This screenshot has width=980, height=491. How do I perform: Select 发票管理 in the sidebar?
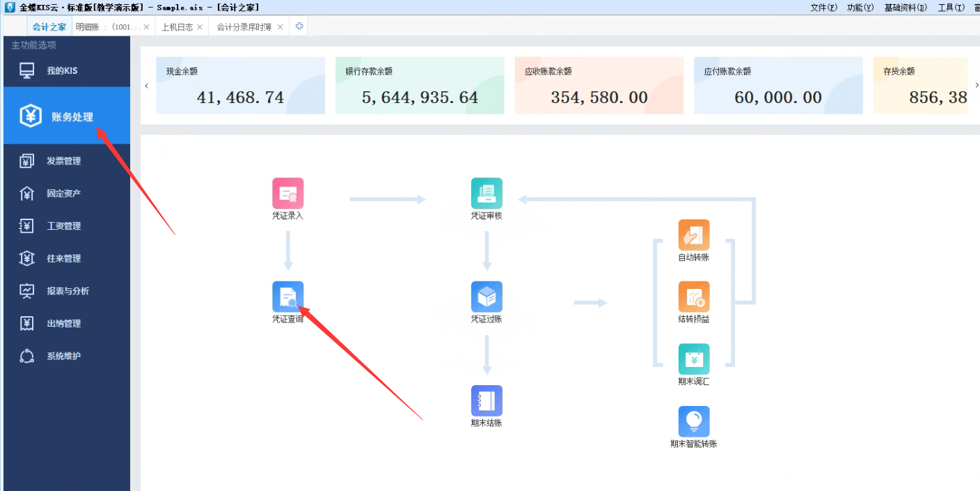(63, 161)
